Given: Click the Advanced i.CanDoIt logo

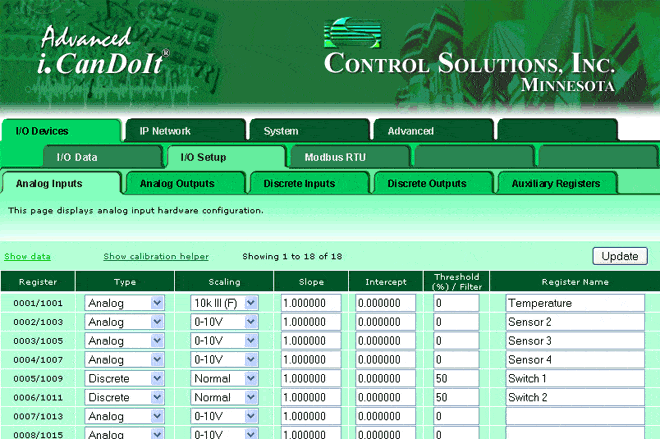Looking at the screenshot, I should (x=104, y=51).
